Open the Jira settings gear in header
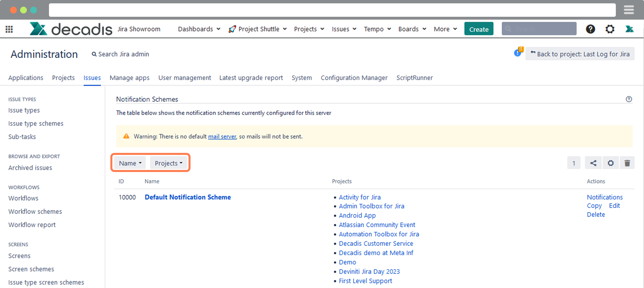The height and width of the screenshot is (288, 644). tap(610, 29)
